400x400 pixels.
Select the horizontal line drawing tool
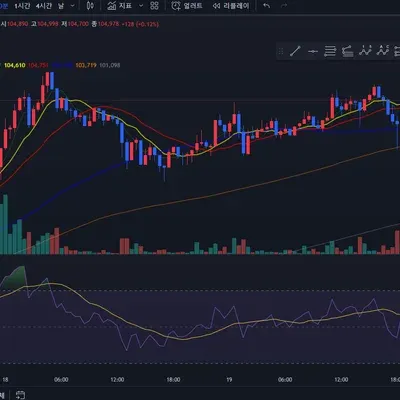[x=312, y=51]
